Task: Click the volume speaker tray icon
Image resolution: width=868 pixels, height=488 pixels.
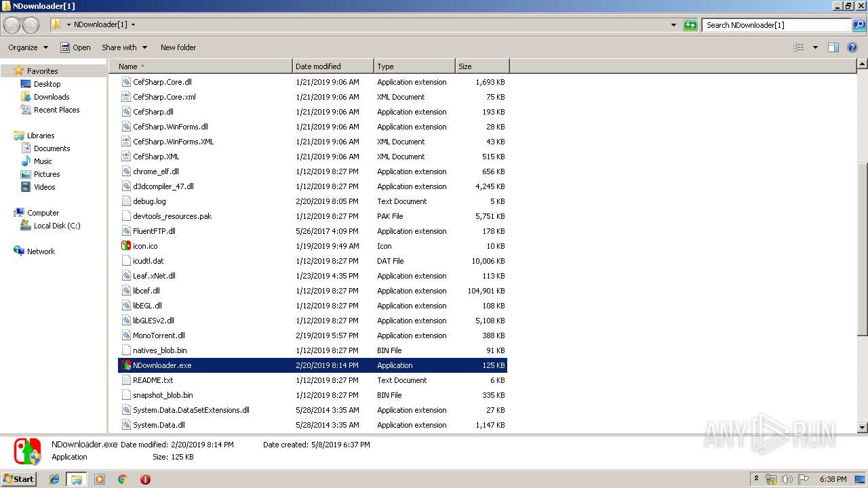Action: [x=787, y=479]
